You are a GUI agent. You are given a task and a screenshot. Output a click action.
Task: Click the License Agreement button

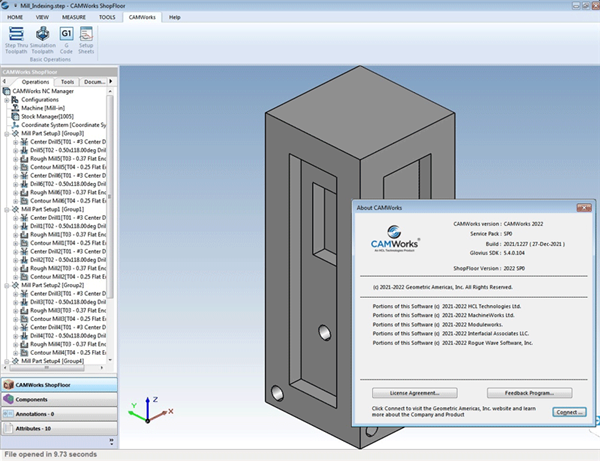point(415,393)
